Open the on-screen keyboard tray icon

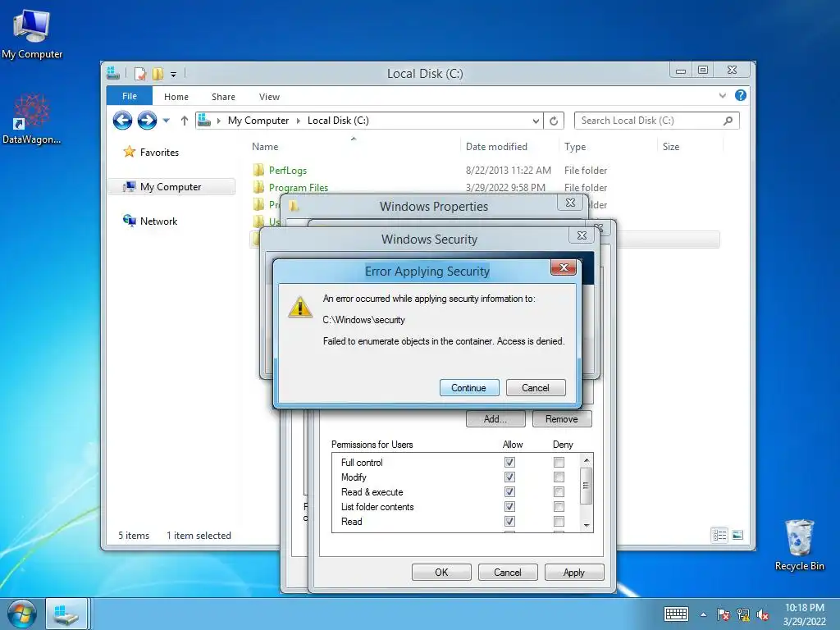[x=676, y=614]
